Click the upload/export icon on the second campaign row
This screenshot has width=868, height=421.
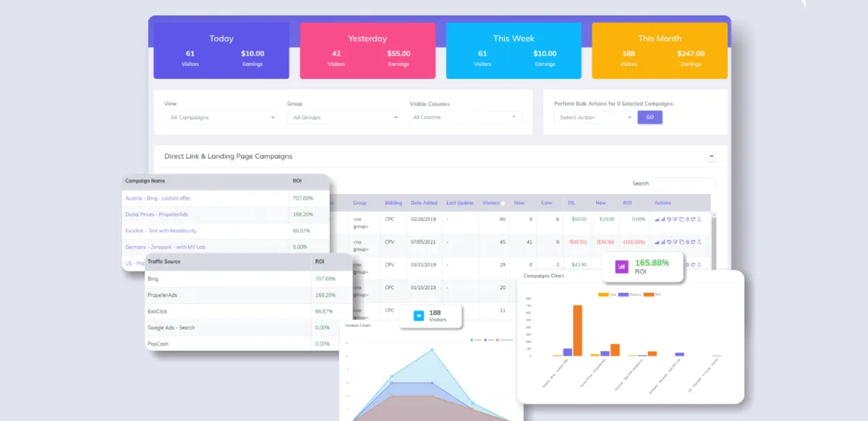(700, 242)
